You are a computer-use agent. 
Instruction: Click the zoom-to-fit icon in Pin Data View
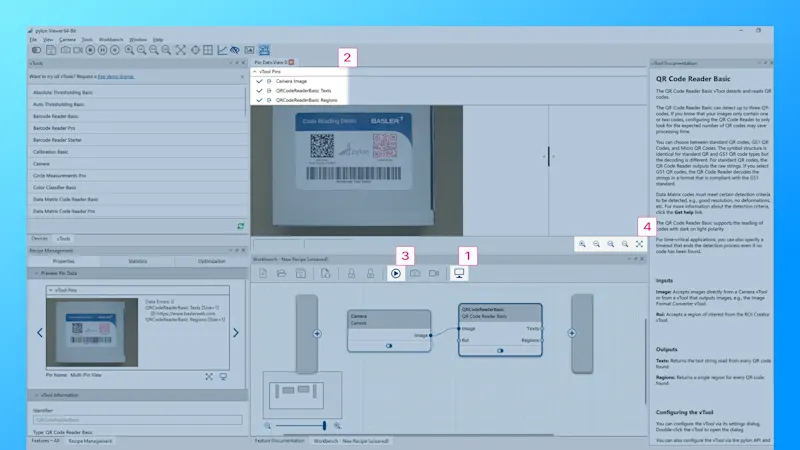[x=639, y=244]
